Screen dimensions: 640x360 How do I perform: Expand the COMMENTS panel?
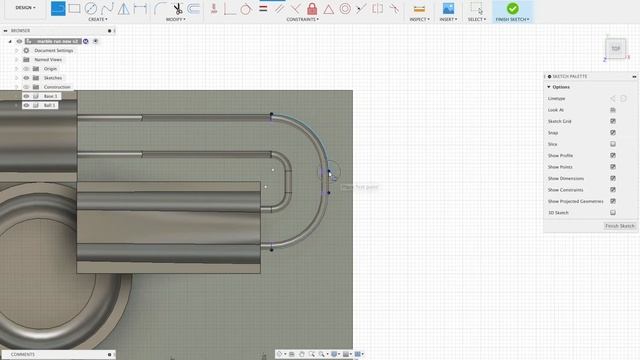[x=109, y=354]
